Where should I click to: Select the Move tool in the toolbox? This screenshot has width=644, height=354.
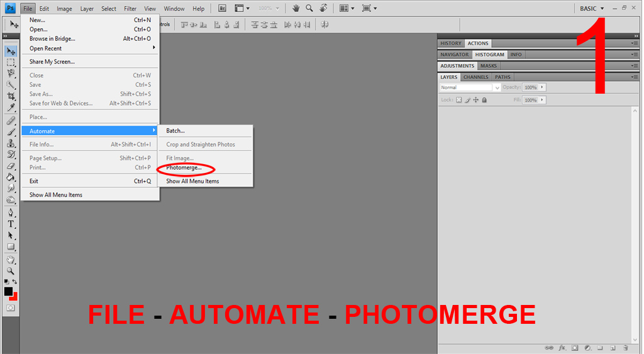(11, 52)
